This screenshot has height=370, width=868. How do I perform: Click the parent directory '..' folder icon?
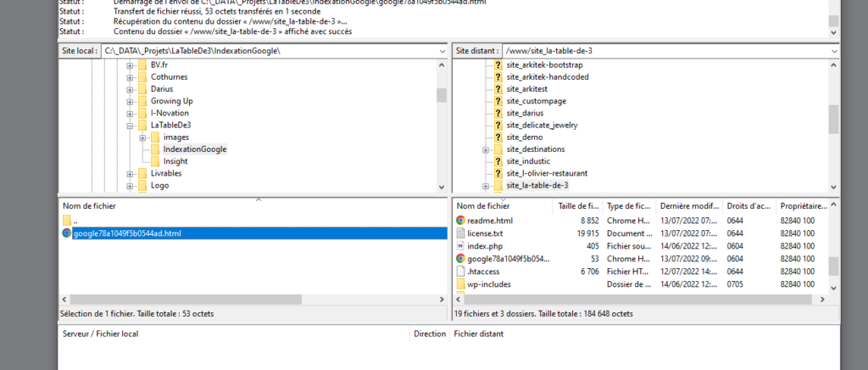point(68,221)
